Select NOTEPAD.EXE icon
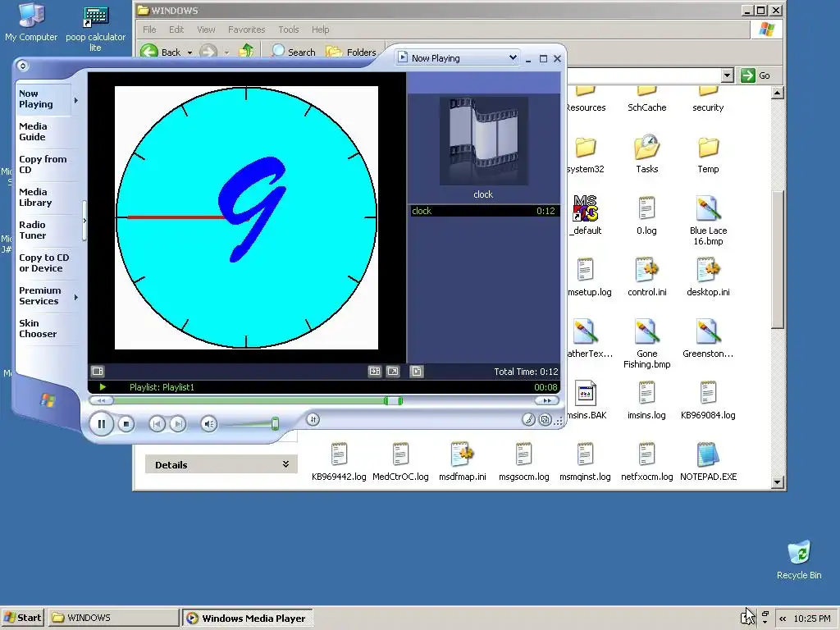This screenshot has height=630, width=840. coord(708,454)
